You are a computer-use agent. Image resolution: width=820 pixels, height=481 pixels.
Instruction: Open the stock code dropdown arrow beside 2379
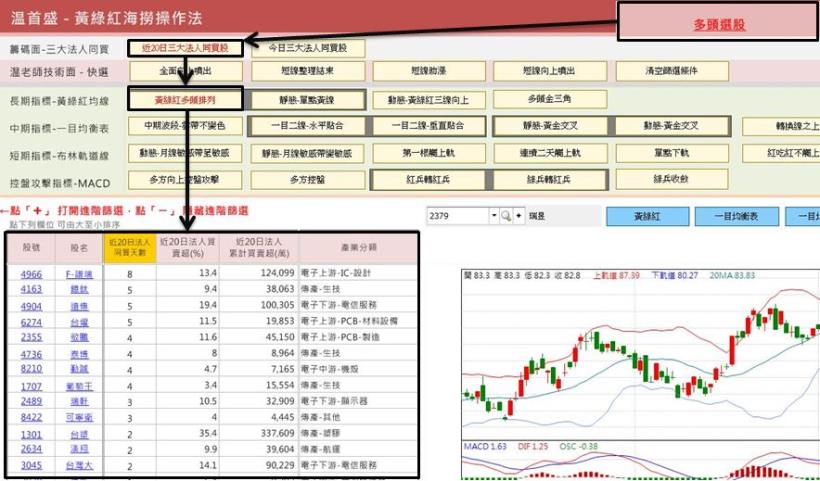[x=494, y=216]
